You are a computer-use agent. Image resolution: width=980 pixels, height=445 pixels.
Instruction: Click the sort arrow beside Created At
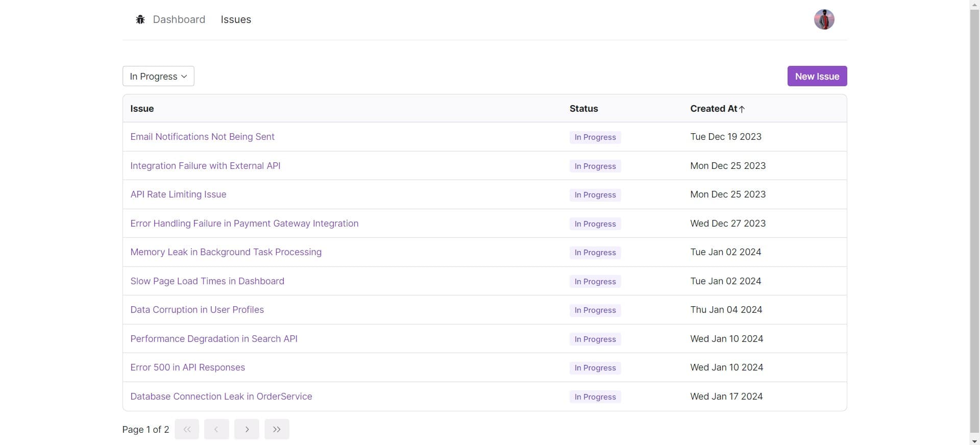[x=742, y=109]
